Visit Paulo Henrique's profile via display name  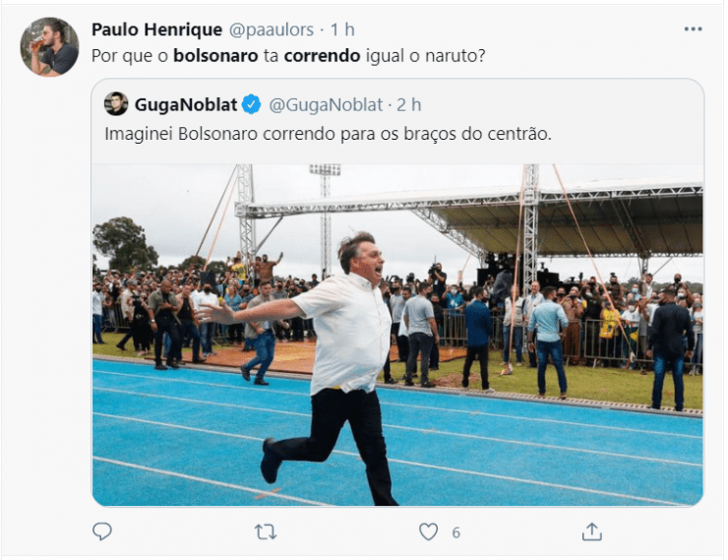tap(157, 30)
